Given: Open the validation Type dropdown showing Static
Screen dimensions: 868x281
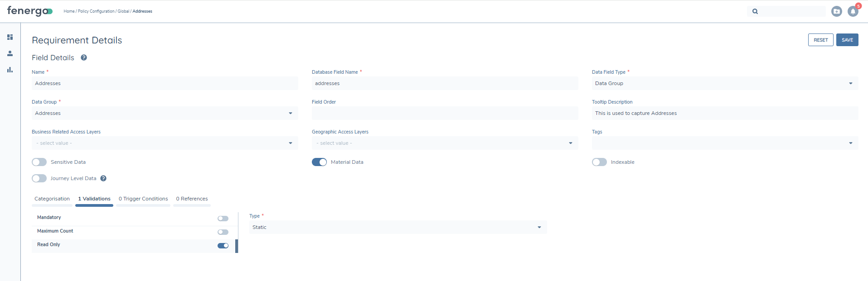Looking at the screenshot, I should coord(397,227).
